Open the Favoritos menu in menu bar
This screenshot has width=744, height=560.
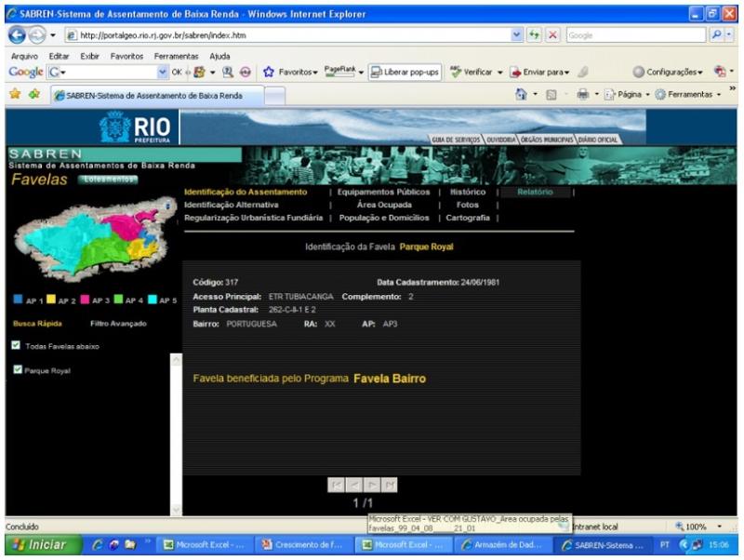[x=126, y=56]
